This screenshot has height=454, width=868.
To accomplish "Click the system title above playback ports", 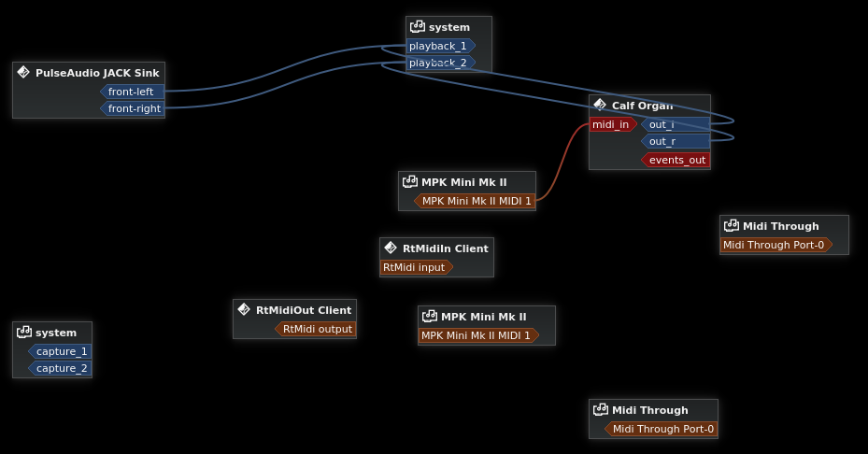I will [448, 27].
